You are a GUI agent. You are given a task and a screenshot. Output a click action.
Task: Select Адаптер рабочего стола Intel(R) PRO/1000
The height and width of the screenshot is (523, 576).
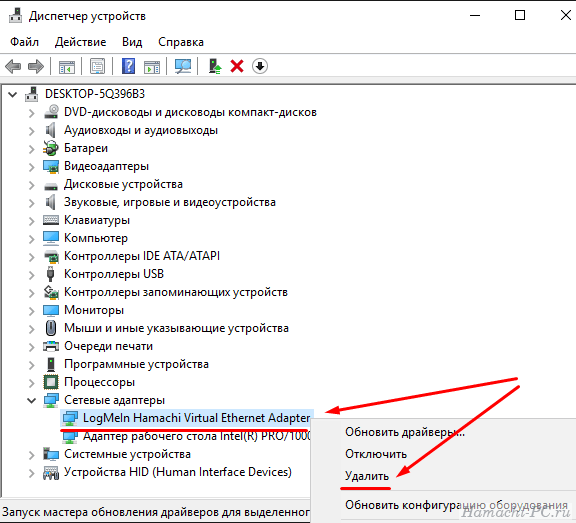[x=197, y=436]
